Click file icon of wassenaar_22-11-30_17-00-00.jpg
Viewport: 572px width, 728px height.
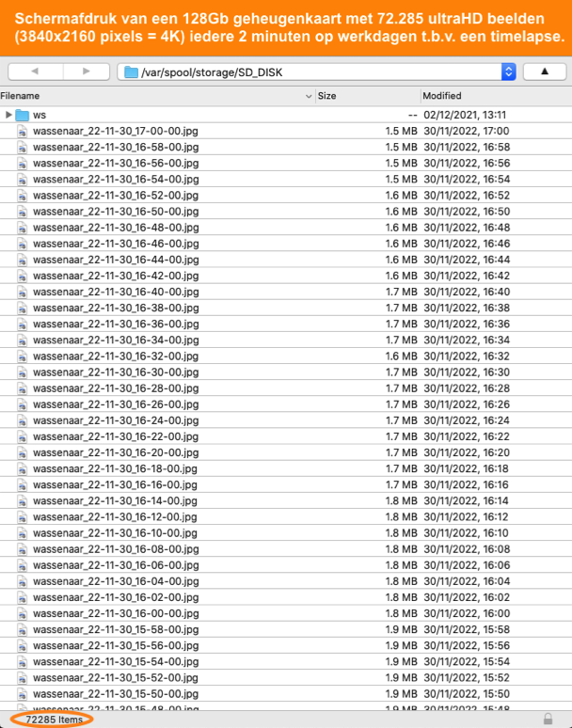tap(24, 131)
